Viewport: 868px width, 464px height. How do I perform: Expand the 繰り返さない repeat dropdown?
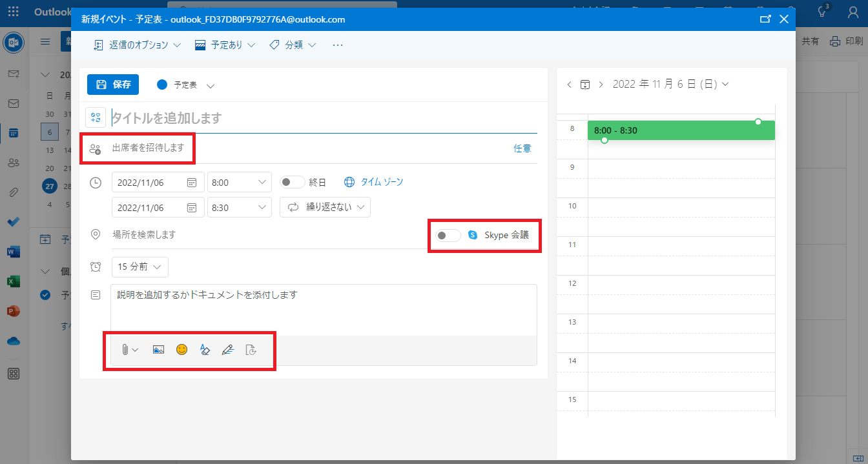325,207
